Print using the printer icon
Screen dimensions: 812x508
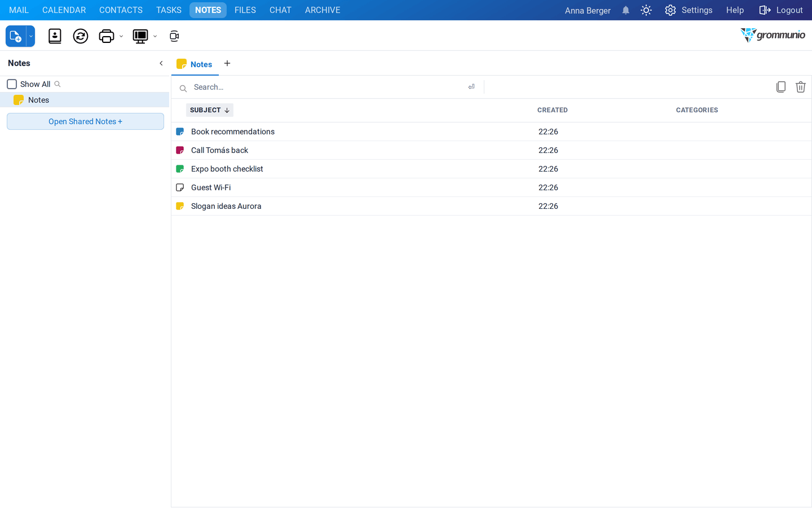click(106, 36)
